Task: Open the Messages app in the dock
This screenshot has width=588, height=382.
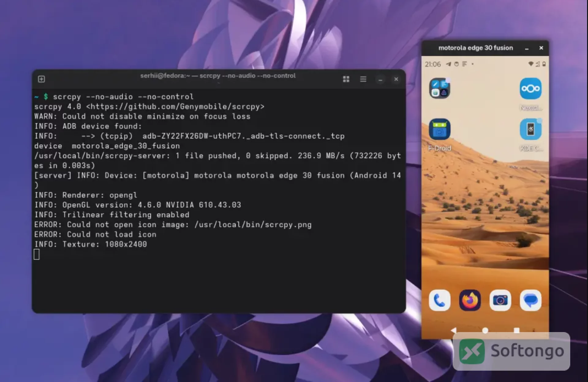Action: [531, 300]
